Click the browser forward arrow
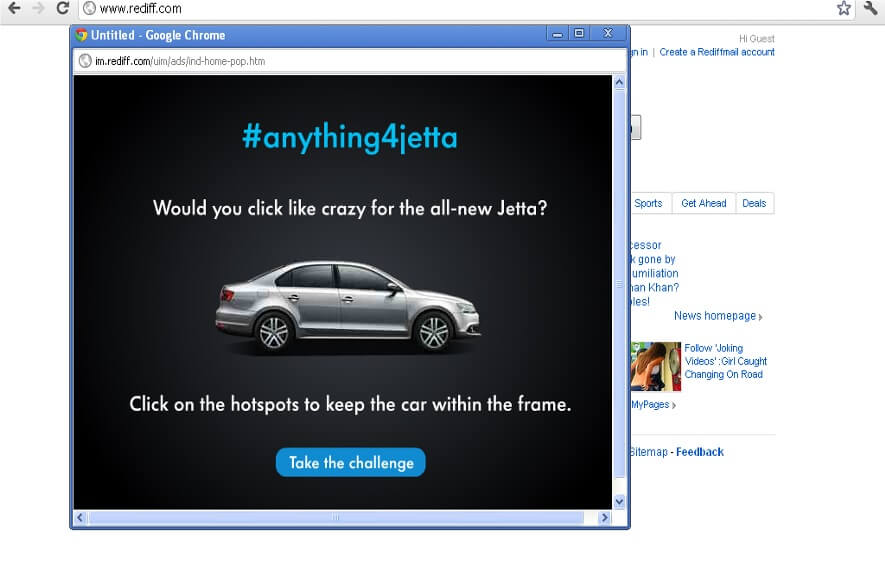Screen dimensions: 885x565 38,8
